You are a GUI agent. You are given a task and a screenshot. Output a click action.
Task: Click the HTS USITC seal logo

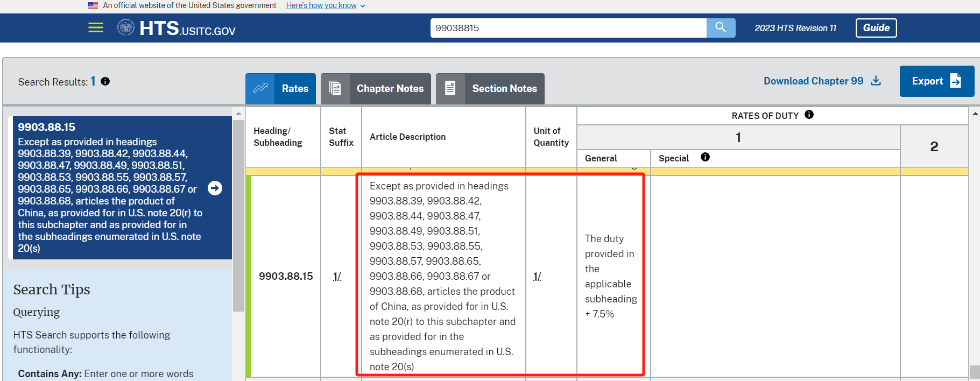pos(126,27)
